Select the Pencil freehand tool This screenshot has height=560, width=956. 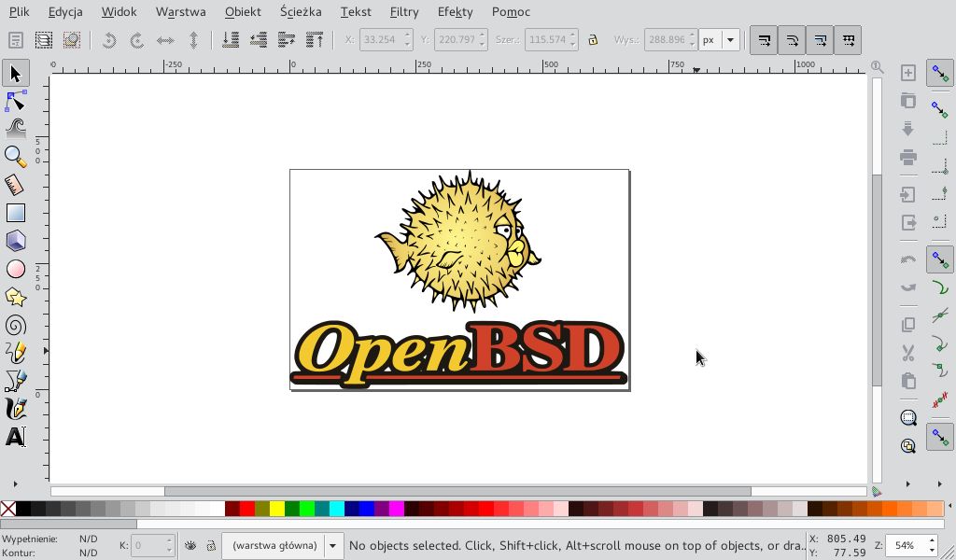pyautogui.click(x=15, y=352)
